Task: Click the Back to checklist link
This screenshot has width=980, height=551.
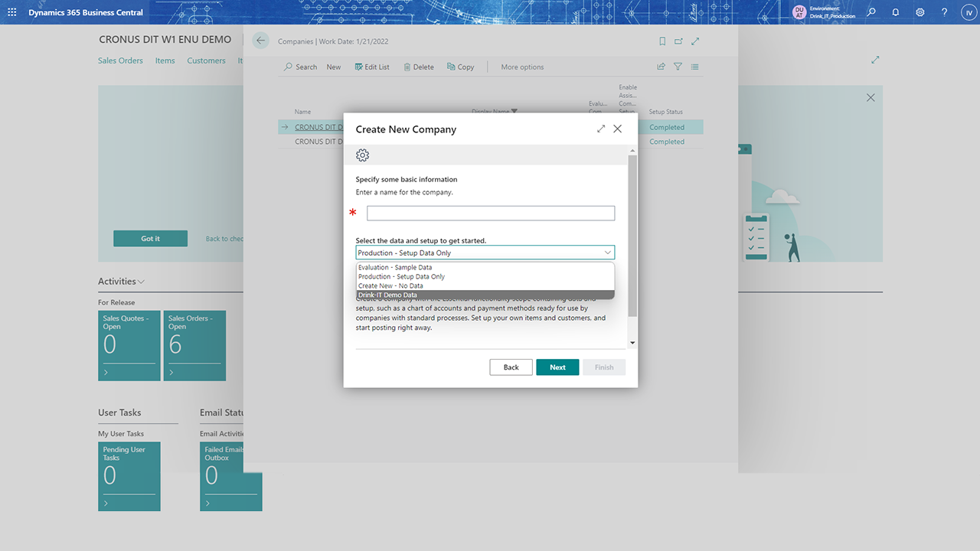Action: point(224,239)
